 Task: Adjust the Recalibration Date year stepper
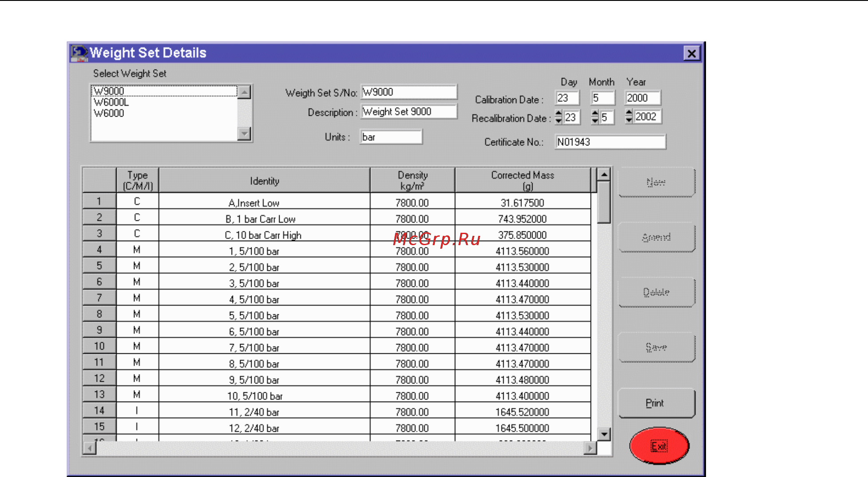(x=629, y=117)
